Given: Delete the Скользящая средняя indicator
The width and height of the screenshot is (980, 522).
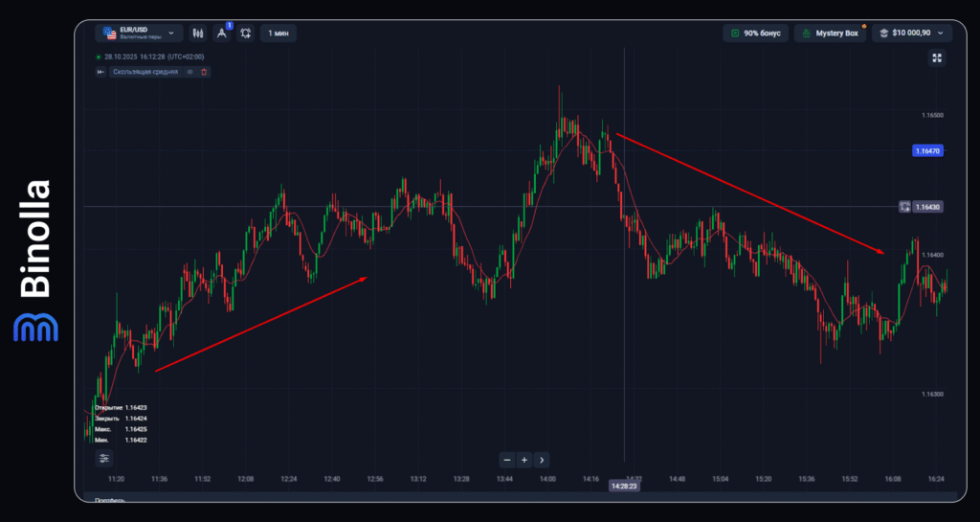Looking at the screenshot, I should 204,72.
